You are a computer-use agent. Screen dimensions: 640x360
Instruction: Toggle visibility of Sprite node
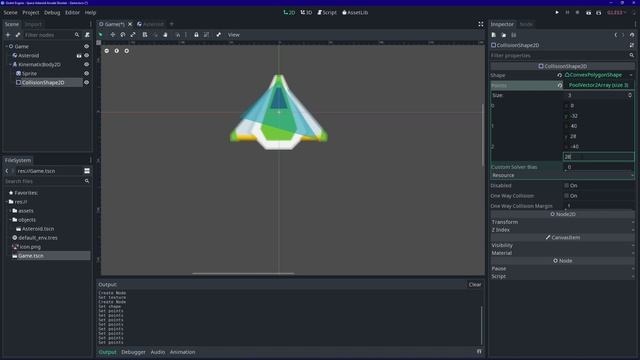click(x=87, y=73)
